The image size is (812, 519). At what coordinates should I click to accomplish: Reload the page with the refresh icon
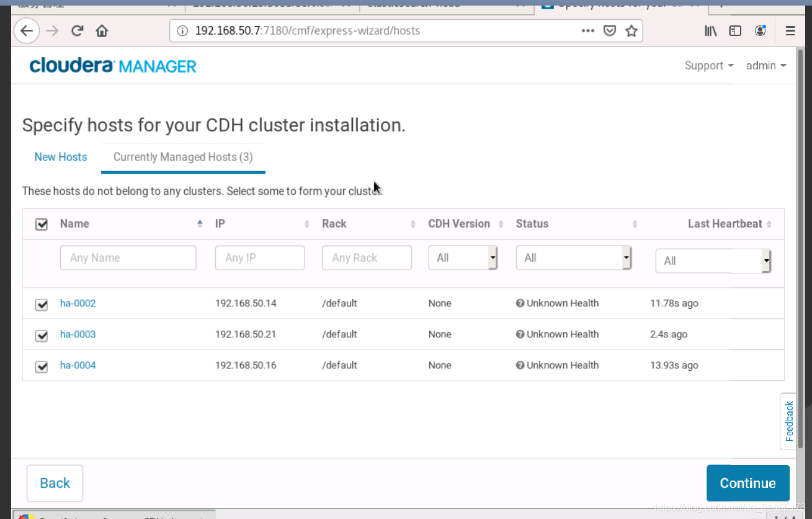click(78, 30)
